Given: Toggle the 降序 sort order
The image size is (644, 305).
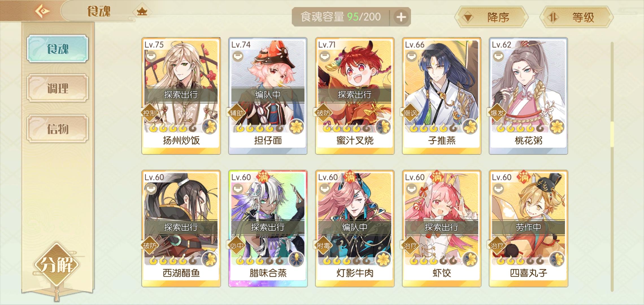Looking at the screenshot, I should pos(491,18).
